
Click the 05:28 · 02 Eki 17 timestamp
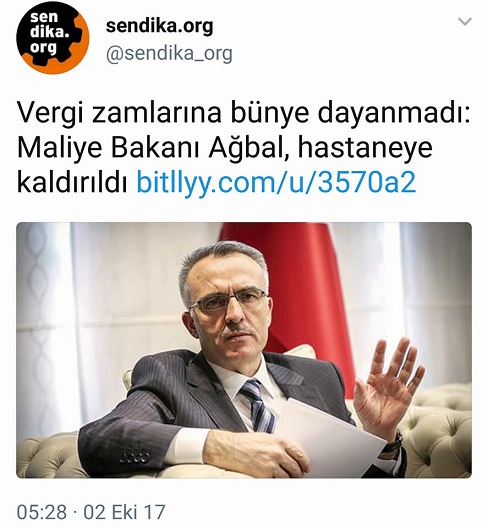tap(91, 512)
